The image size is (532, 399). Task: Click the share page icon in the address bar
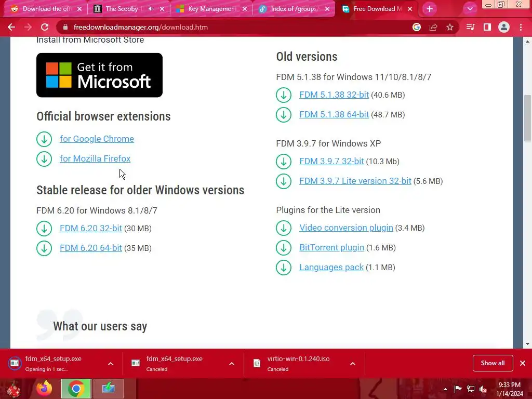coord(433,27)
